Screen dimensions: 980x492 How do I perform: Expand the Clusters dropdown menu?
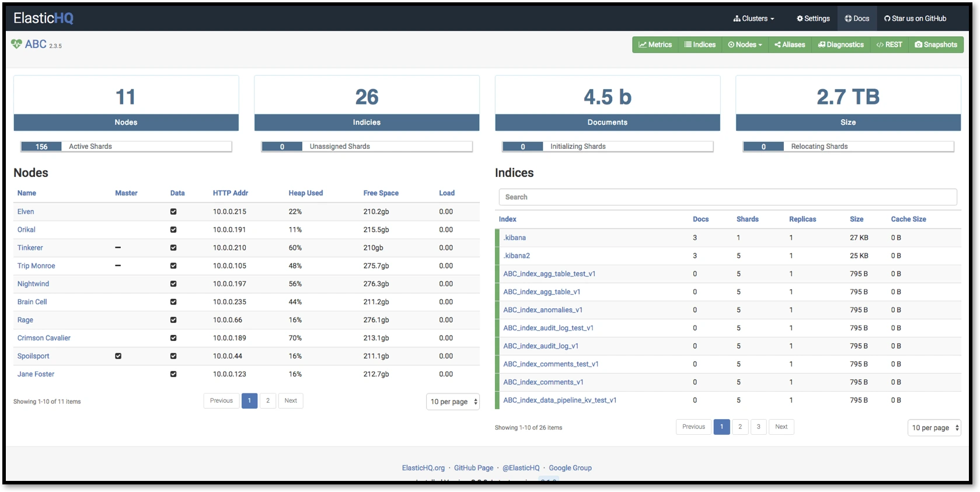pos(754,19)
